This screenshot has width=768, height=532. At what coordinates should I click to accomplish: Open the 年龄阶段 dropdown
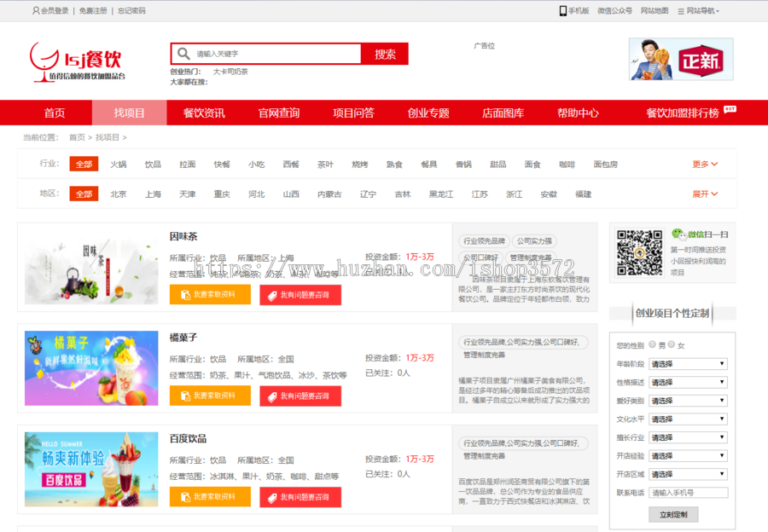[688, 364]
